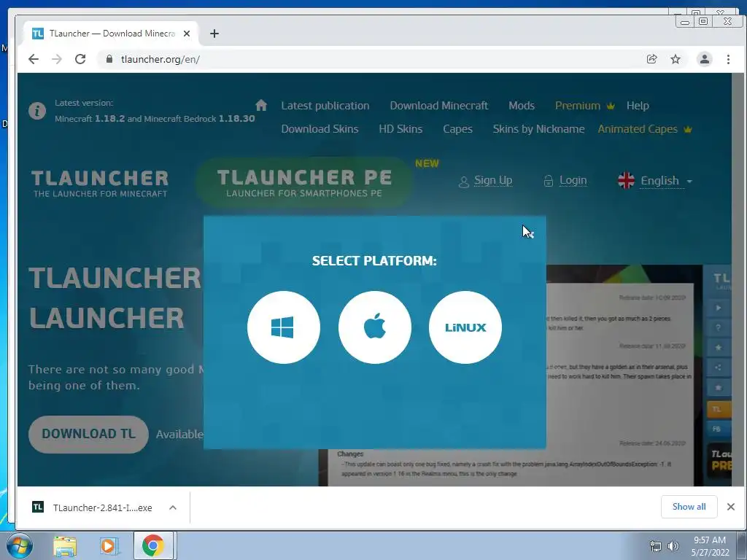The height and width of the screenshot is (560, 747).
Task: Close the downloads bar
Action: pos(731,507)
